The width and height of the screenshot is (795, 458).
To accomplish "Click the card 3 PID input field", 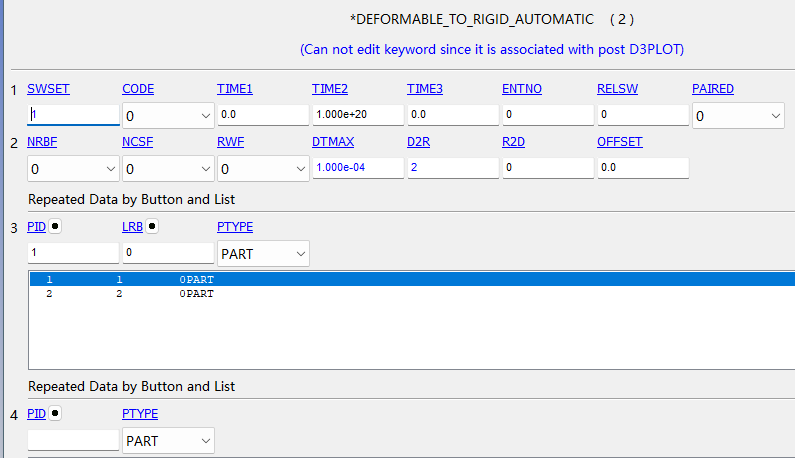I will pyautogui.click(x=74, y=253).
